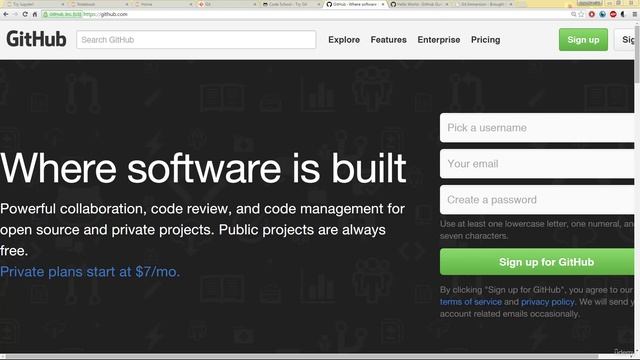640x360 pixels.
Task: Click the browser back arrow
Action: coord(6,14)
